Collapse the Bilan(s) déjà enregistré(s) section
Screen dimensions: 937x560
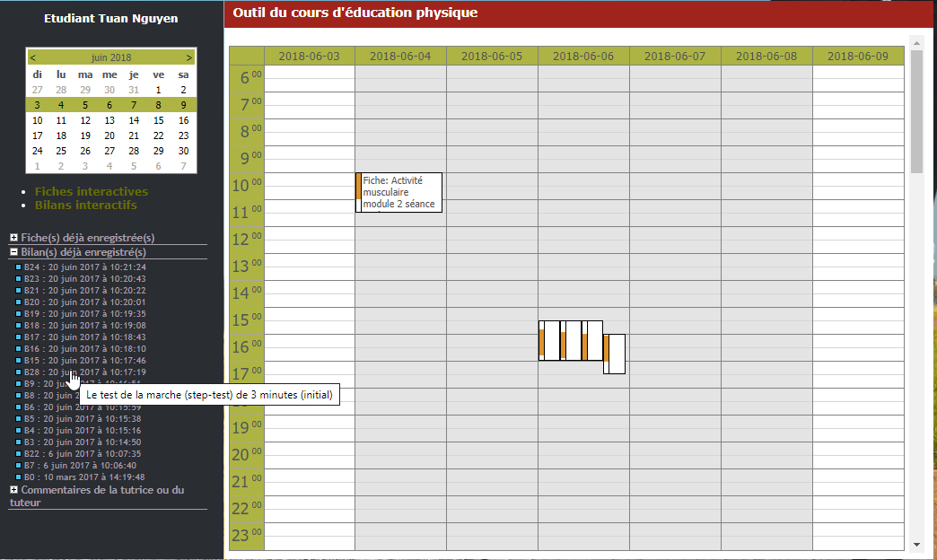click(13, 252)
